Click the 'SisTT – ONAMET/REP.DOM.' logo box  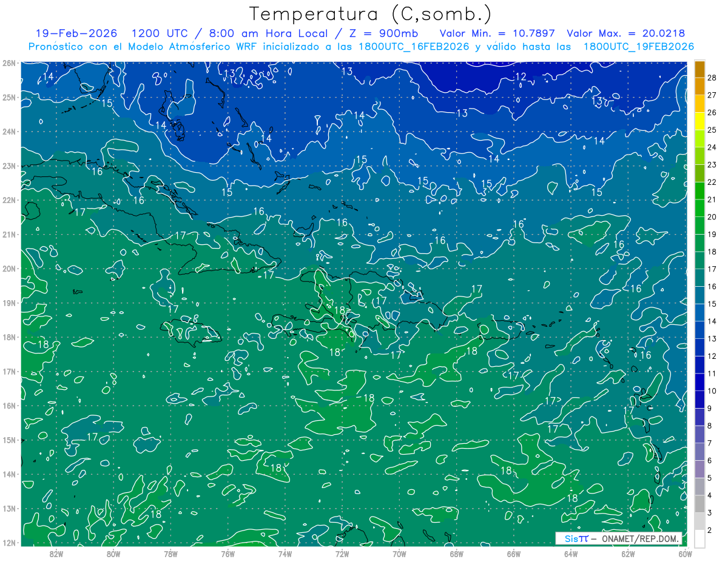point(620,538)
